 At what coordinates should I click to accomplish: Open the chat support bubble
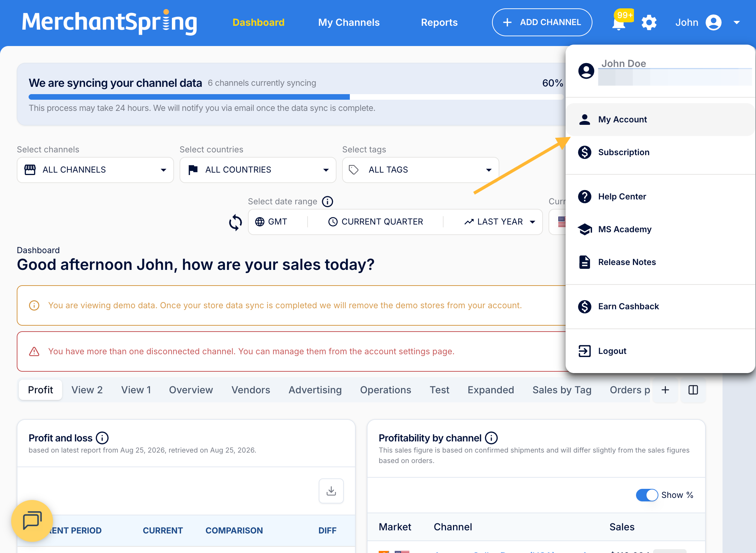(x=32, y=521)
